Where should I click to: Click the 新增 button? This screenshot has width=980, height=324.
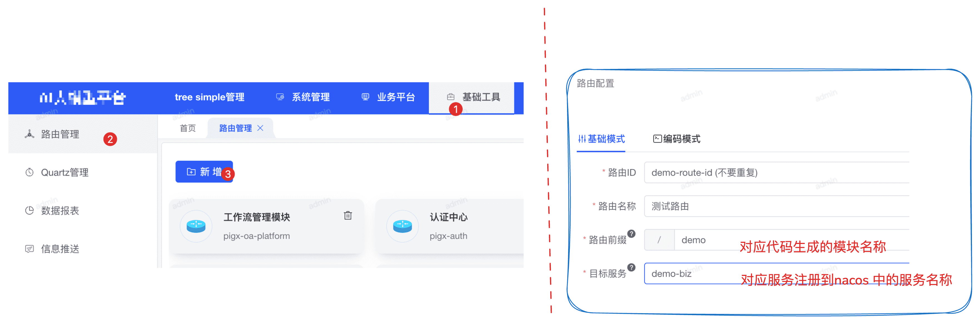pyautogui.click(x=204, y=172)
